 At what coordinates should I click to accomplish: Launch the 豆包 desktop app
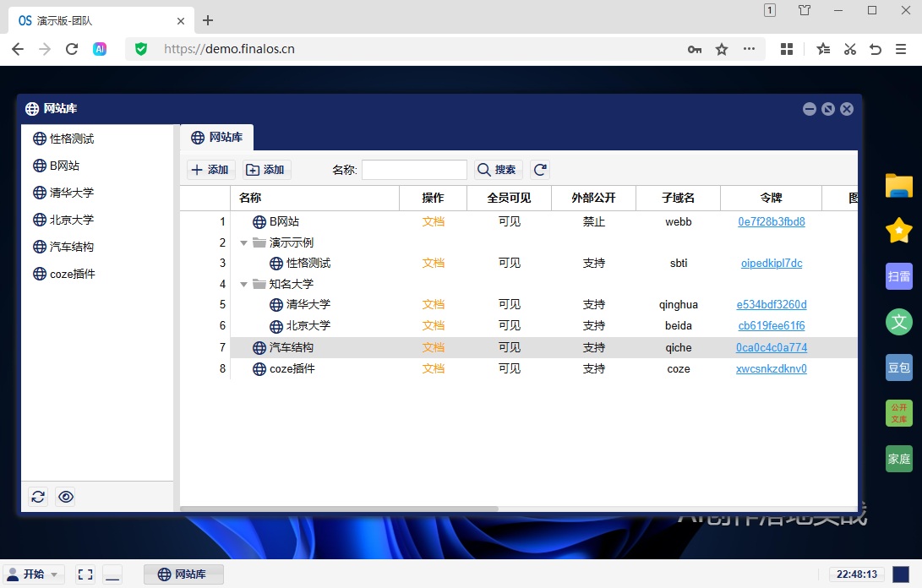point(899,367)
